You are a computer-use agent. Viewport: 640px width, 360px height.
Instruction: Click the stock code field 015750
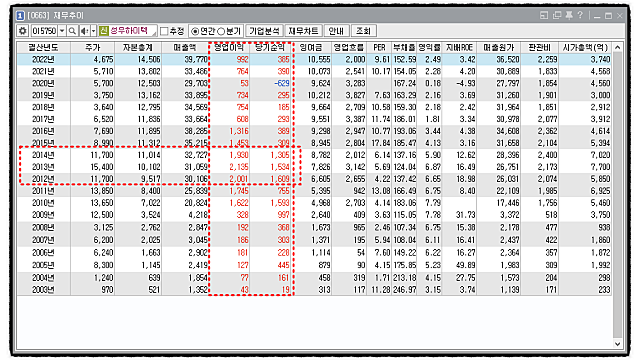click(x=44, y=31)
